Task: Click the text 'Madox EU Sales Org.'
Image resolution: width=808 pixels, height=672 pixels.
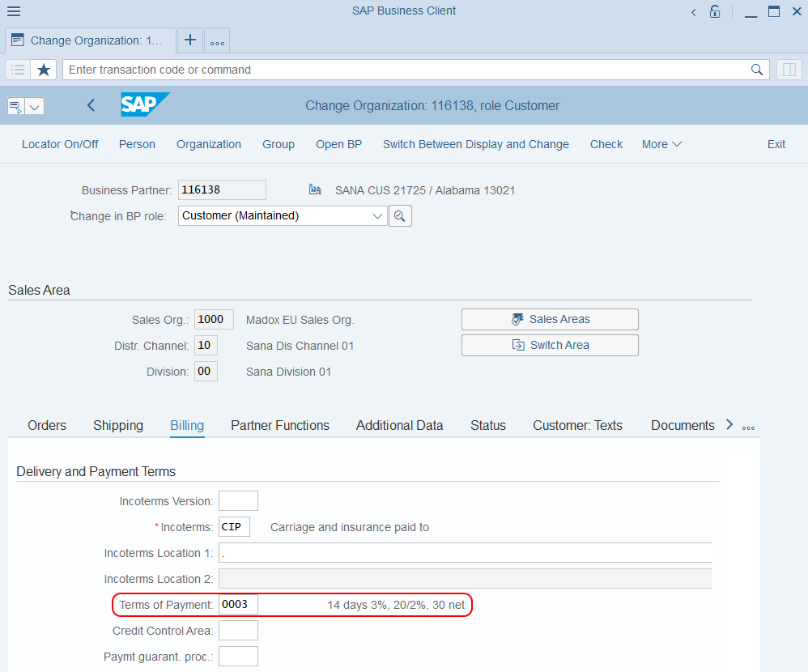Action: 300,320
